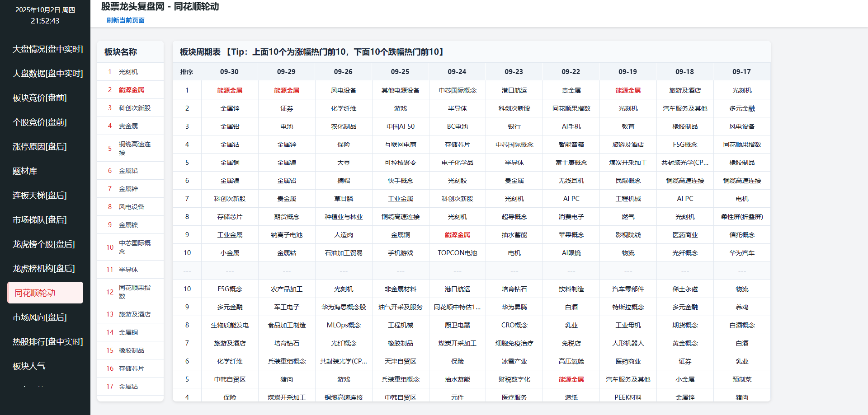Select 板块竞价[盘前] from the sidebar
868x415 pixels.
(40, 98)
